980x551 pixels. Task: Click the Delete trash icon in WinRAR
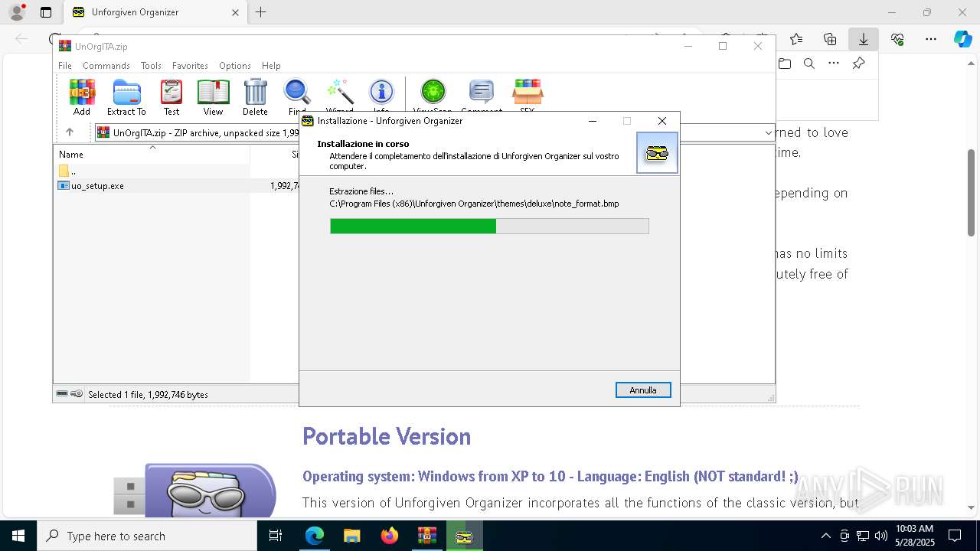[255, 97]
